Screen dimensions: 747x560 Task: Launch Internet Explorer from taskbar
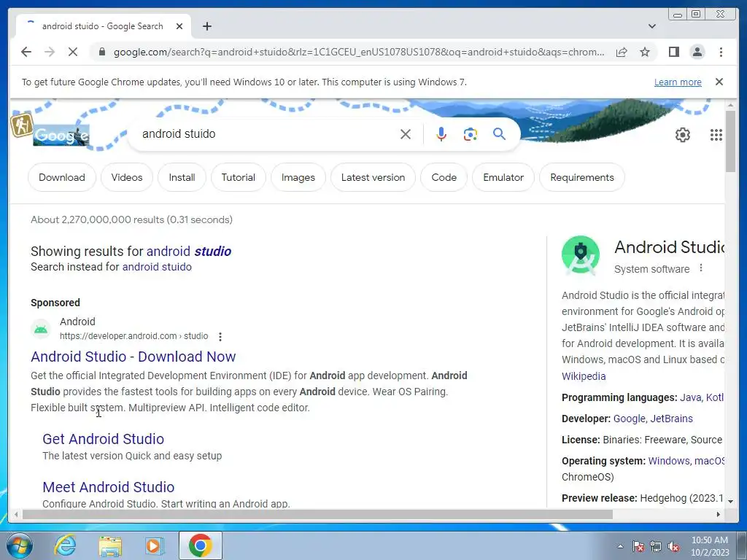65,545
